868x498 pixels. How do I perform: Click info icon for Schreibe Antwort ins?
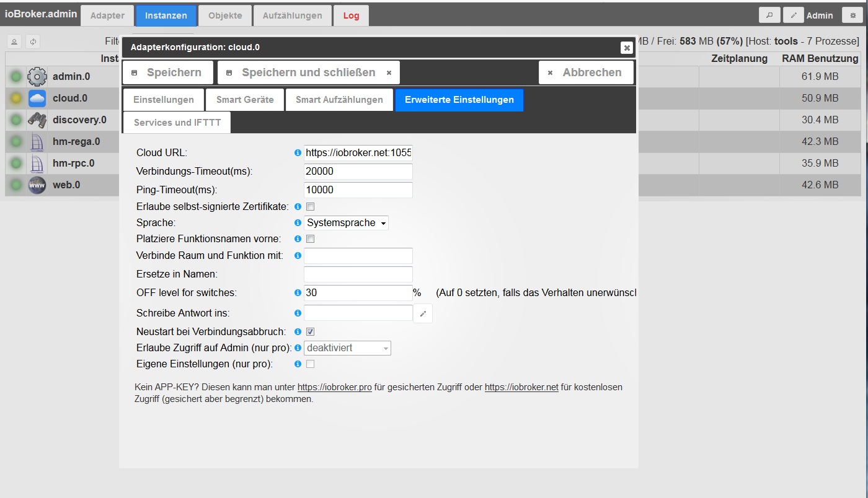(x=298, y=313)
